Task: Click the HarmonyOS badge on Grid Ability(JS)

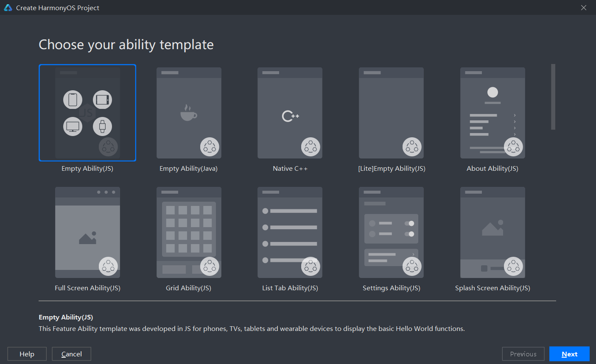Action: 210,267
